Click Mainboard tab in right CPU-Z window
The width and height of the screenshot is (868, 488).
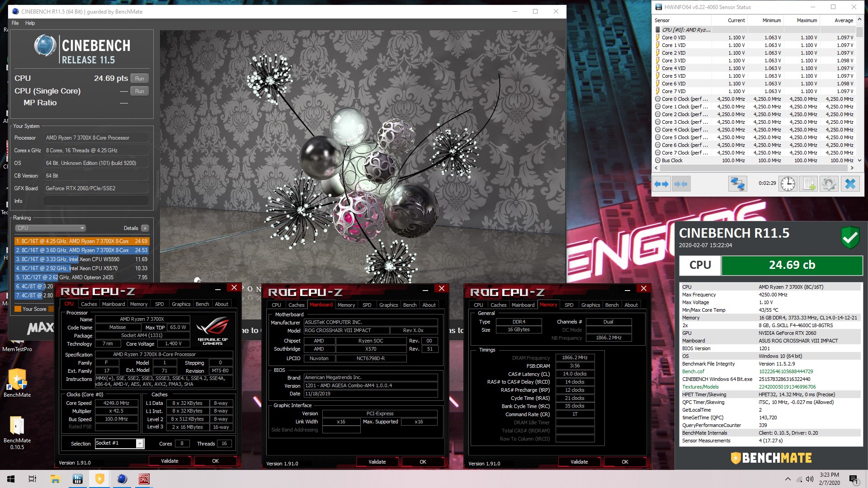[x=523, y=305]
